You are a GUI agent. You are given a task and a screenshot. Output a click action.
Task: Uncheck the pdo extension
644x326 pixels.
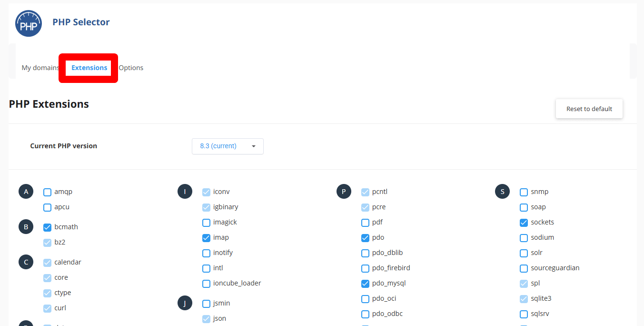click(365, 238)
